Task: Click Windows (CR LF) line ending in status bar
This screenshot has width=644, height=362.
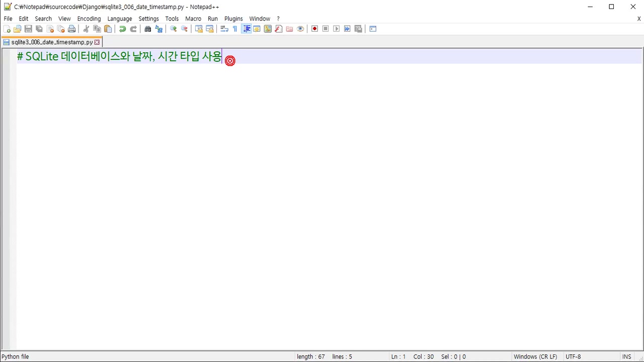Action: 535,356
